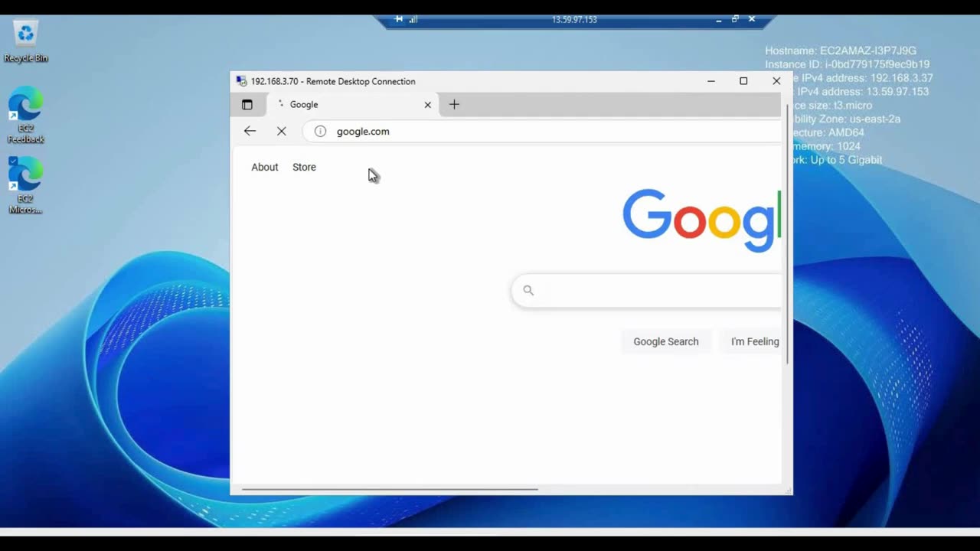Open the About link on Google
980x551 pixels.
pyautogui.click(x=265, y=167)
